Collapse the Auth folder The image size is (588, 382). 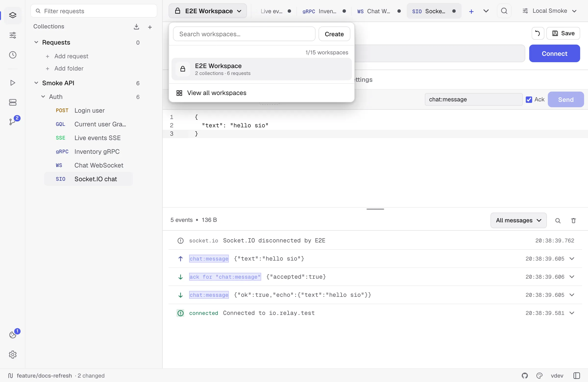(43, 96)
